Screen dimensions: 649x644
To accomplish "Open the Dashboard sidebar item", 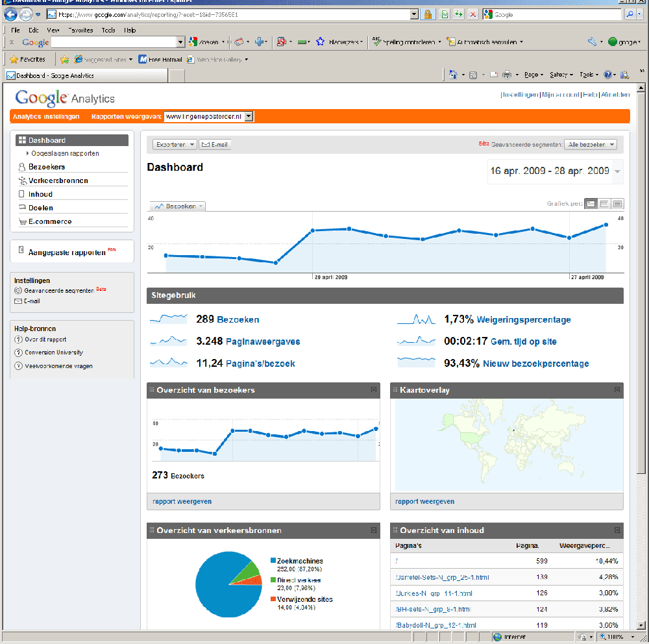I will click(x=72, y=140).
